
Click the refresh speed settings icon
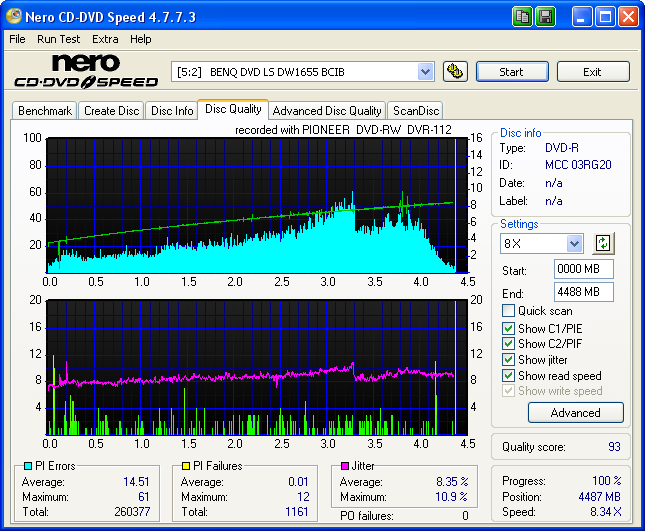coord(603,243)
